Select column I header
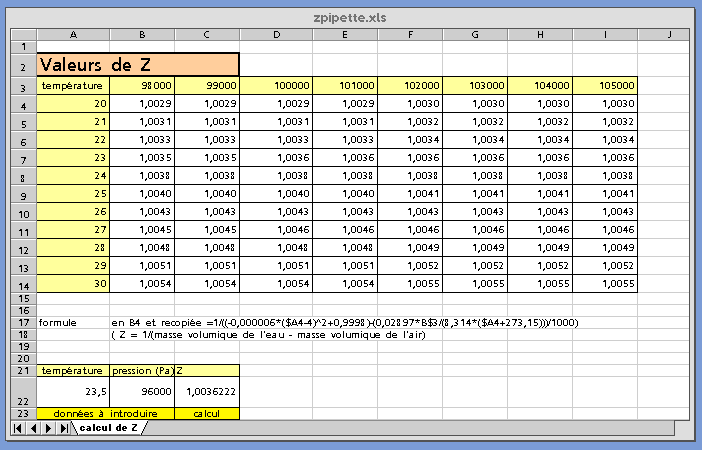This screenshot has height=450, width=702. (604, 34)
